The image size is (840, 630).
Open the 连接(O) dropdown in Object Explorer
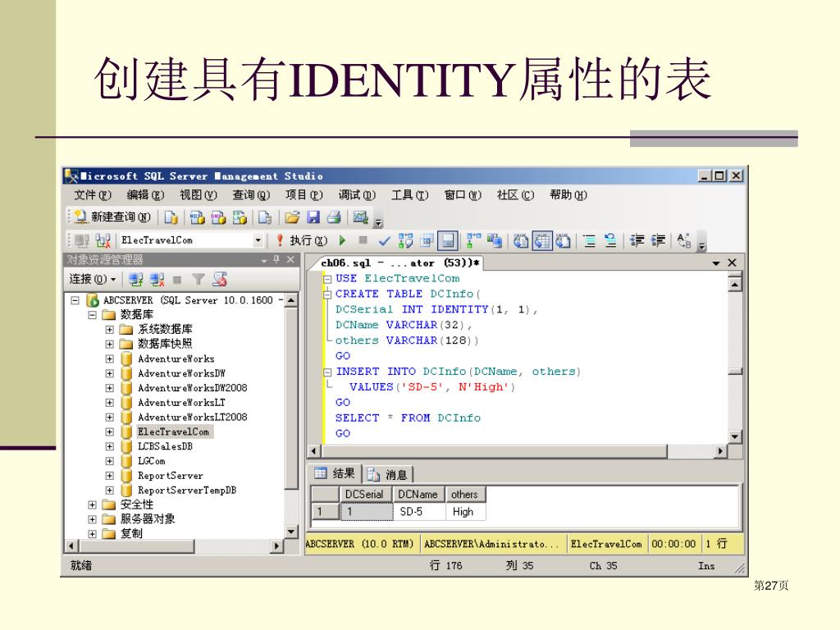92,279
